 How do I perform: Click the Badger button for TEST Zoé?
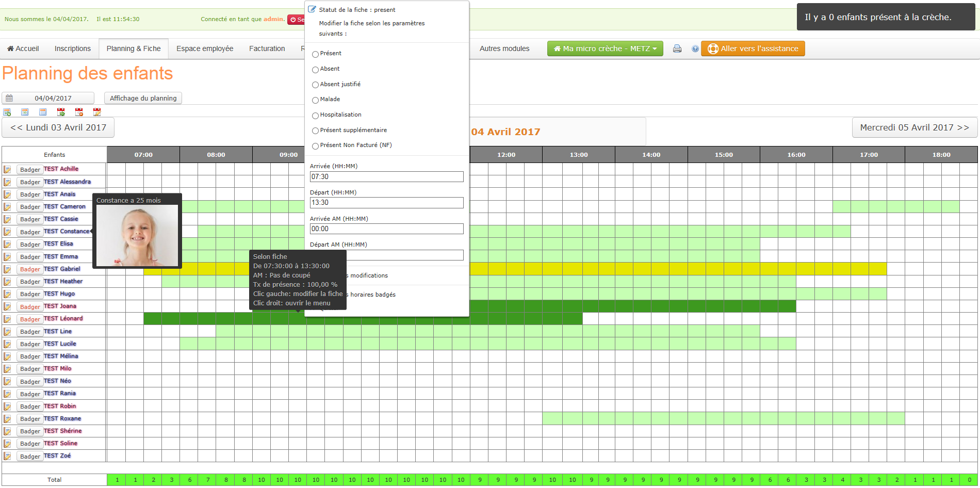click(x=30, y=456)
